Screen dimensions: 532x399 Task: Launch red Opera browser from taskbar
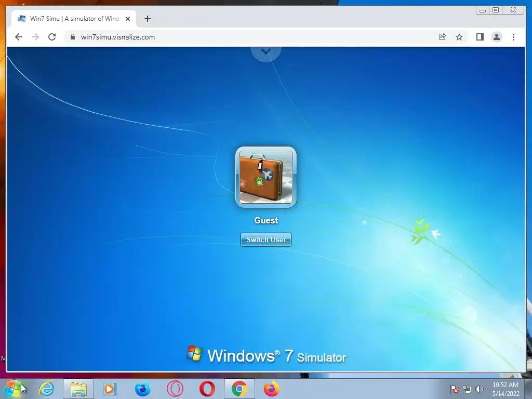(x=207, y=389)
